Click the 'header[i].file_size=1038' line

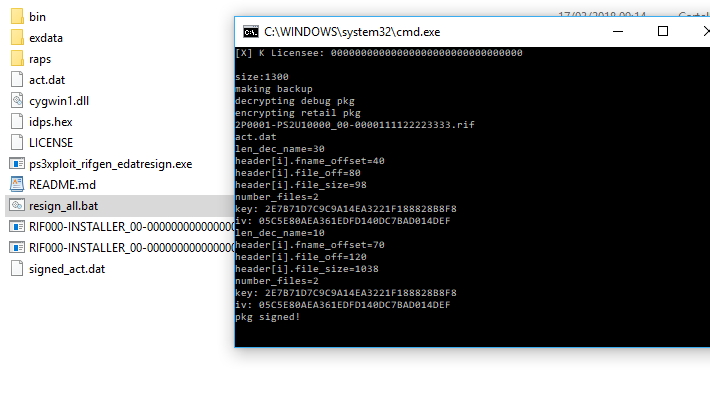tap(307, 269)
